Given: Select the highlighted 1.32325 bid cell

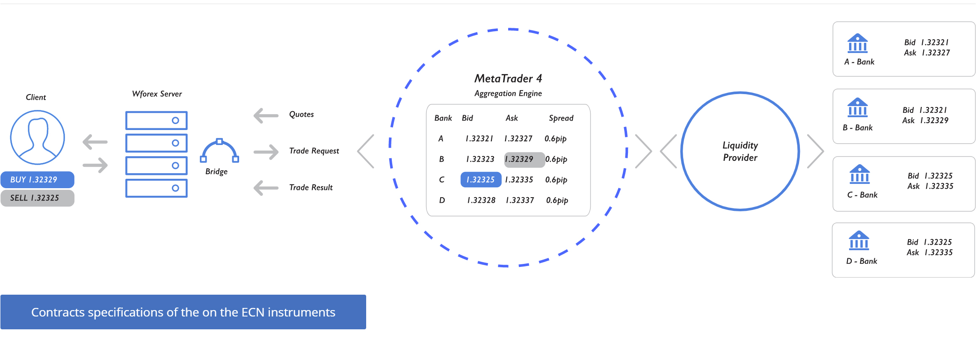Looking at the screenshot, I should point(481,180).
